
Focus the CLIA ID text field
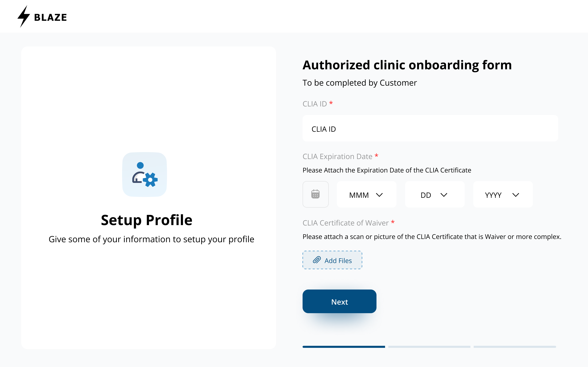click(430, 129)
